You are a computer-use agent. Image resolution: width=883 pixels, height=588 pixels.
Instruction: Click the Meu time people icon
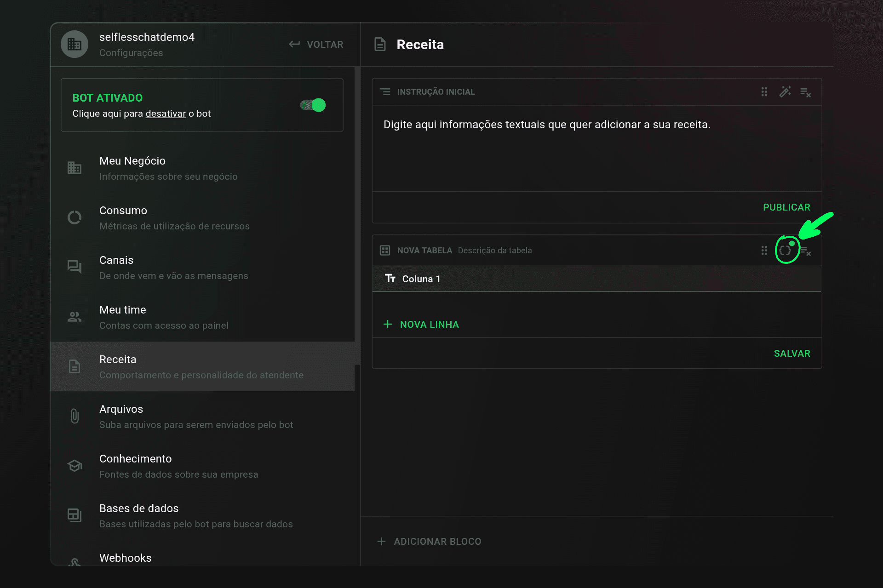pyautogui.click(x=75, y=317)
